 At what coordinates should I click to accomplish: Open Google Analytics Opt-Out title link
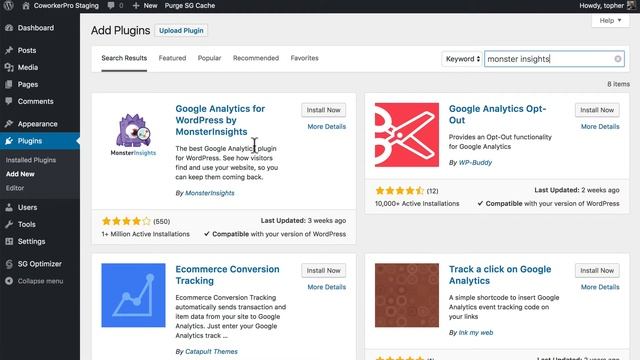pos(497,114)
